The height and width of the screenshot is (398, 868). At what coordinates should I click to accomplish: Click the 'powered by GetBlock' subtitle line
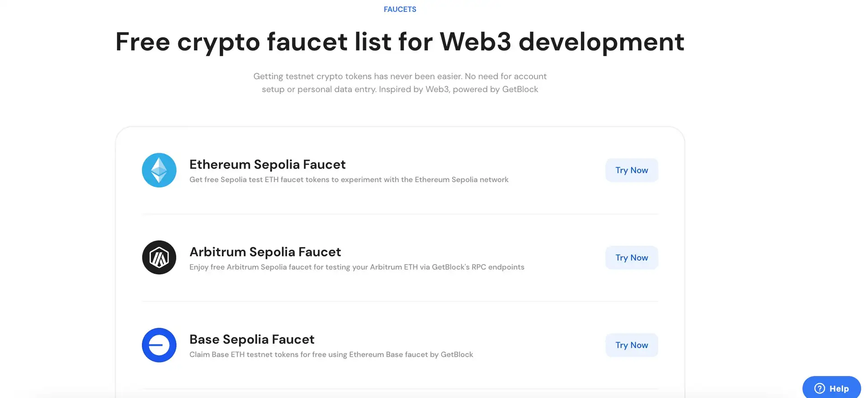pos(400,89)
